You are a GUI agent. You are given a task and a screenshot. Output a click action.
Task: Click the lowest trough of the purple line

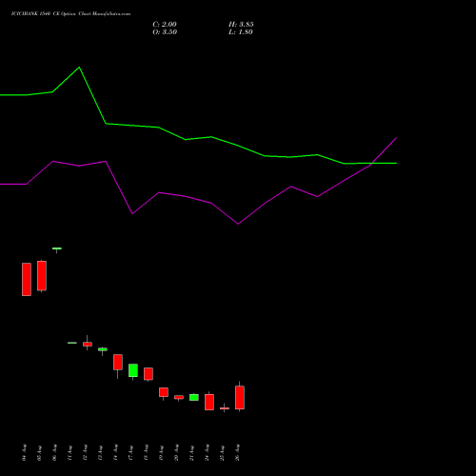click(238, 224)
